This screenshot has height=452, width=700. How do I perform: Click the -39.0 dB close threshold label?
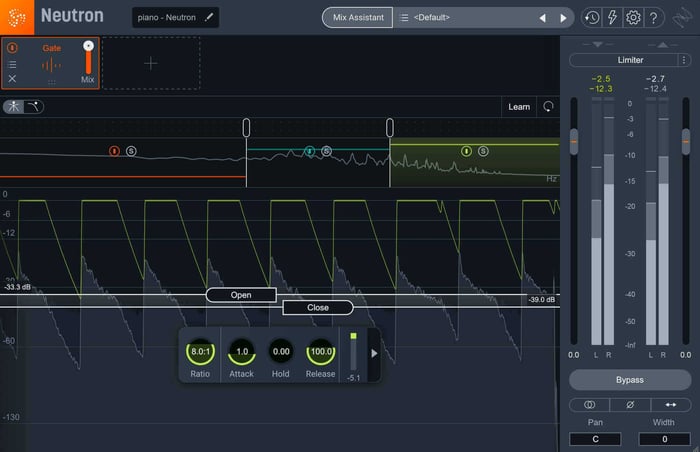coord(542,299)
